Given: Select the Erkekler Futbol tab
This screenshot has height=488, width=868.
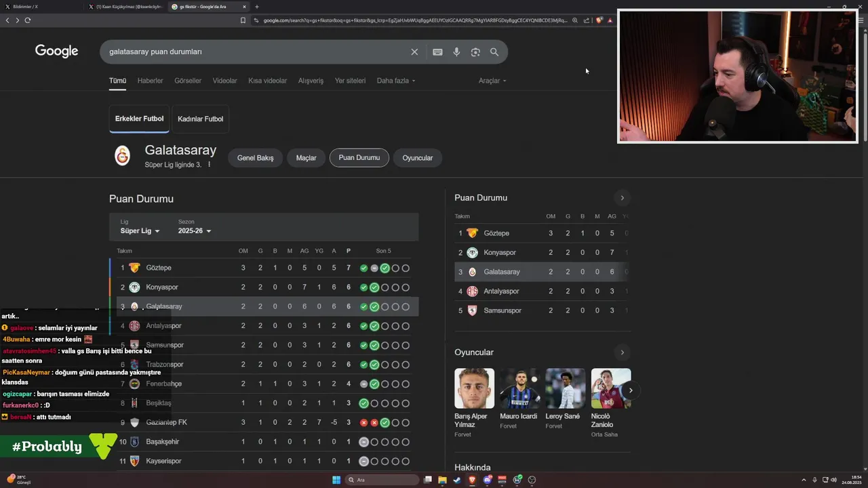Looking at the screenshot, I should (139, 119).
